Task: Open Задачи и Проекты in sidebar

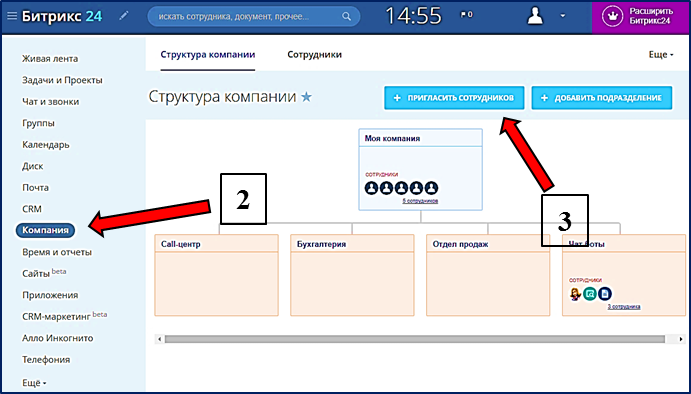Action: (62, 80)
